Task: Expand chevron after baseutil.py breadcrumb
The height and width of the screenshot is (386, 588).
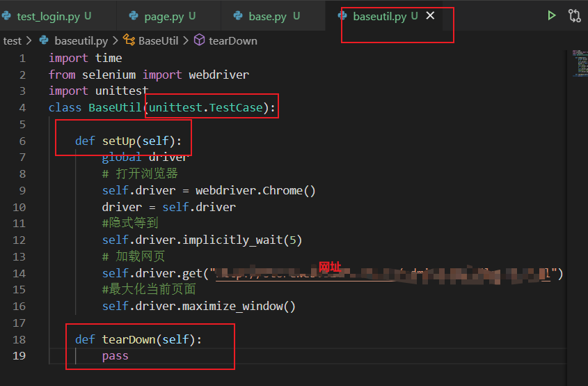Action: [x=115, y=40]
